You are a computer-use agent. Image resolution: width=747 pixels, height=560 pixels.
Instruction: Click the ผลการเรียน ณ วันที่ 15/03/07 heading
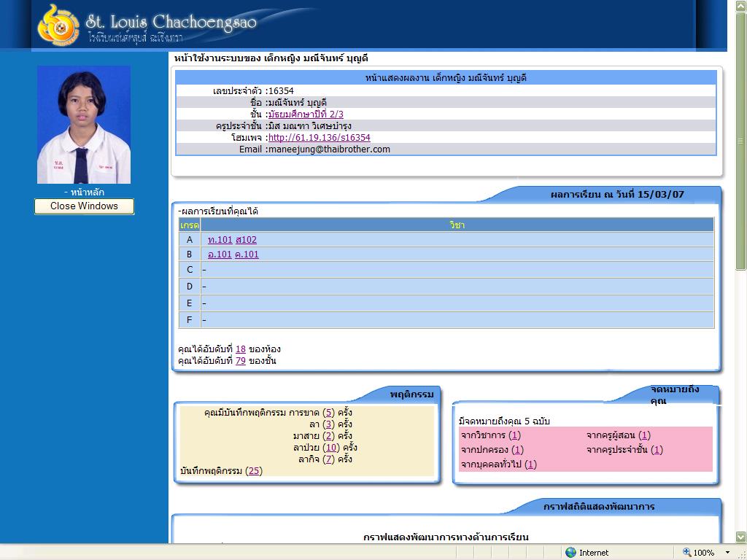coord(617,194)
